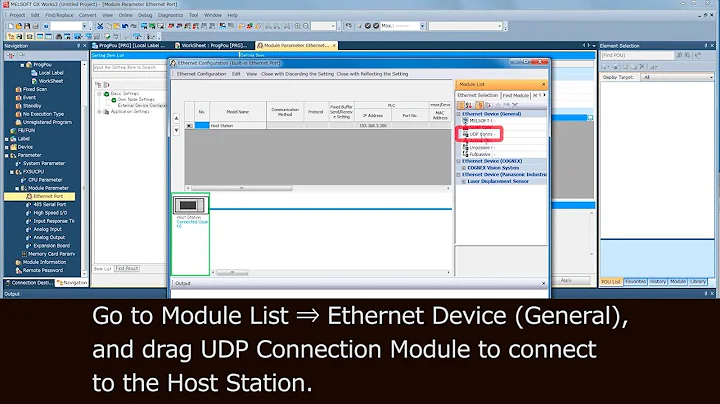Click Close with Reflecting the Setting
The height and width of the screenshot is (404, 720).
(372, 74)
